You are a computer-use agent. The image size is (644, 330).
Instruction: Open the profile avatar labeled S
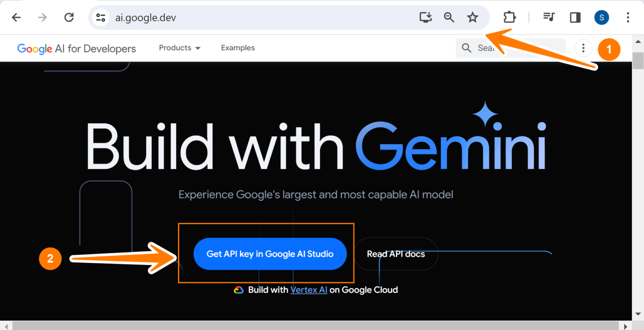(602, 17)
